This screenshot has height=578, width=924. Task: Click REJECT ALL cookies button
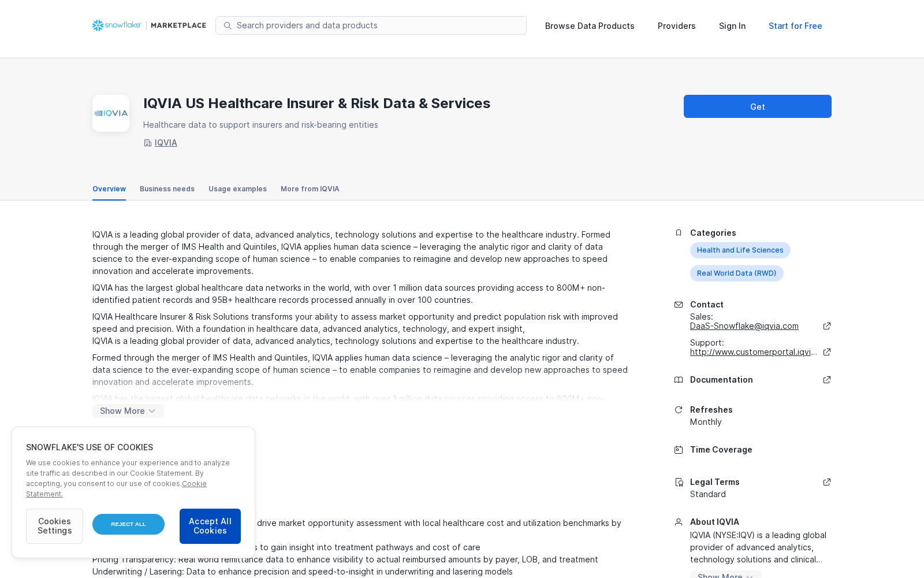pyautogui.click(x=128, y=524)
